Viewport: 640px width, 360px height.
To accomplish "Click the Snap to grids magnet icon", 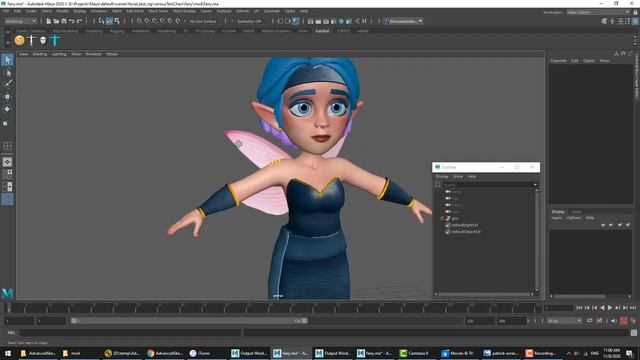I will 140,21.
